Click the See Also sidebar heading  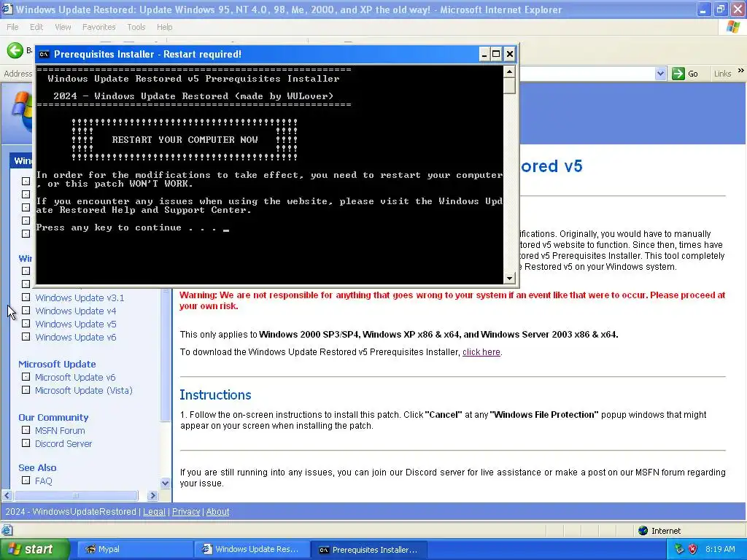[x=37, y=467]
